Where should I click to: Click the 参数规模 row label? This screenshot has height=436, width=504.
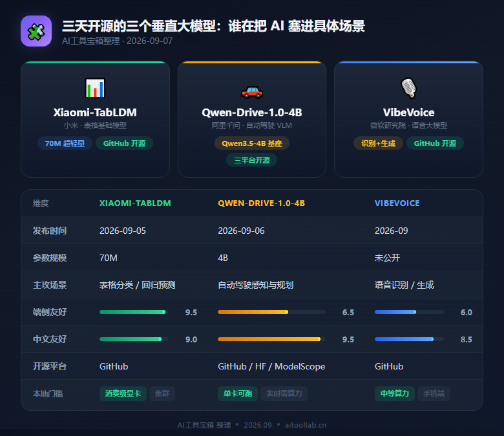50,258
